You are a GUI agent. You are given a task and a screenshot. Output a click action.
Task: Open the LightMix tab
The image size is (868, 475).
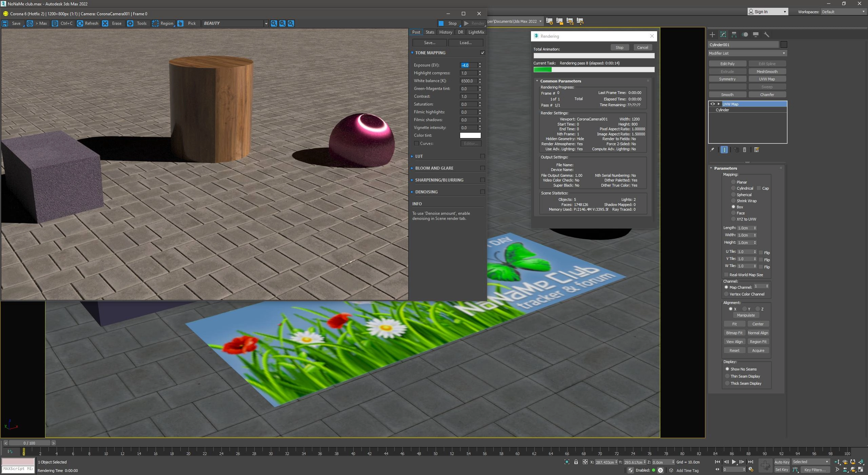point(476,32)
